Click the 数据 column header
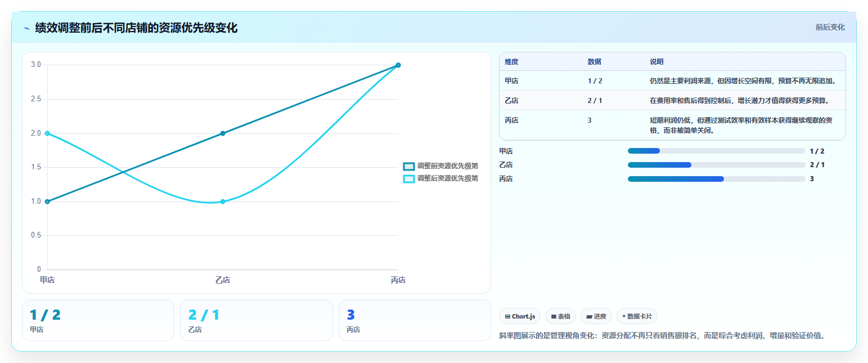 pos(595,62)
